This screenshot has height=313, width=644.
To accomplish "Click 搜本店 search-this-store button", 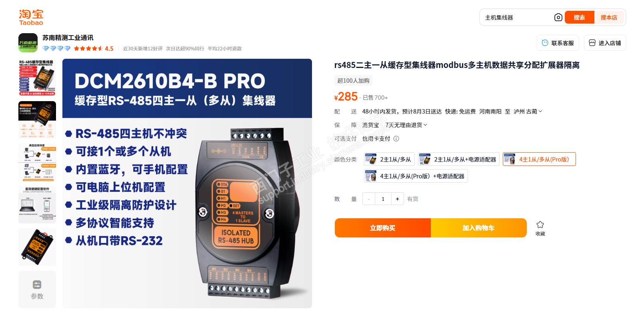I will [x=609, y=17].
